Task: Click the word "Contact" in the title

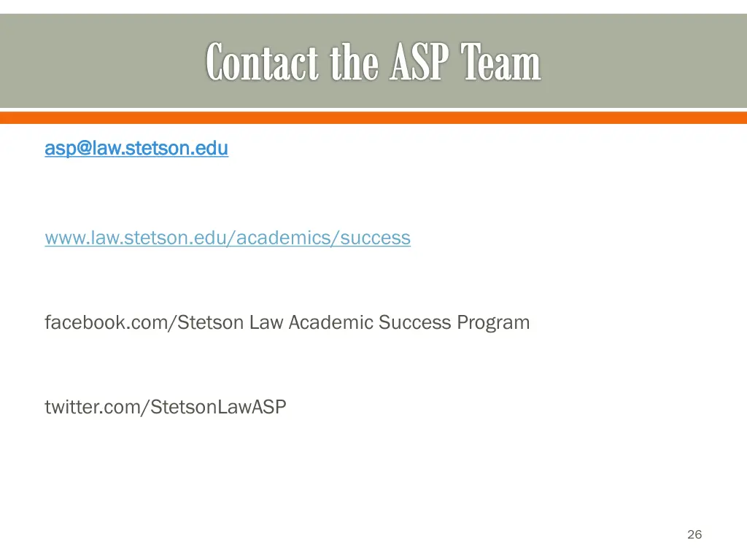Action: pyautogui.click(x=262, y=63)
